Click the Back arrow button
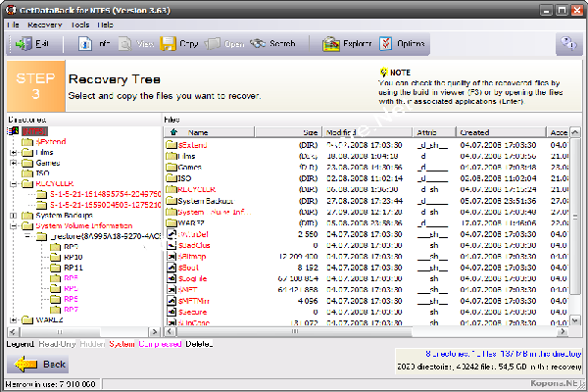 point(37,364)
